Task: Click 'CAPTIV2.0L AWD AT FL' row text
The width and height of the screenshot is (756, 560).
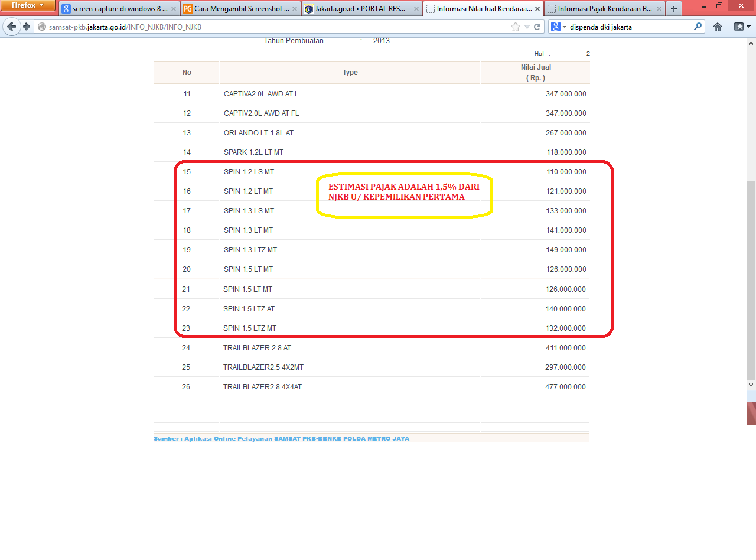Action: coord(262,113)
